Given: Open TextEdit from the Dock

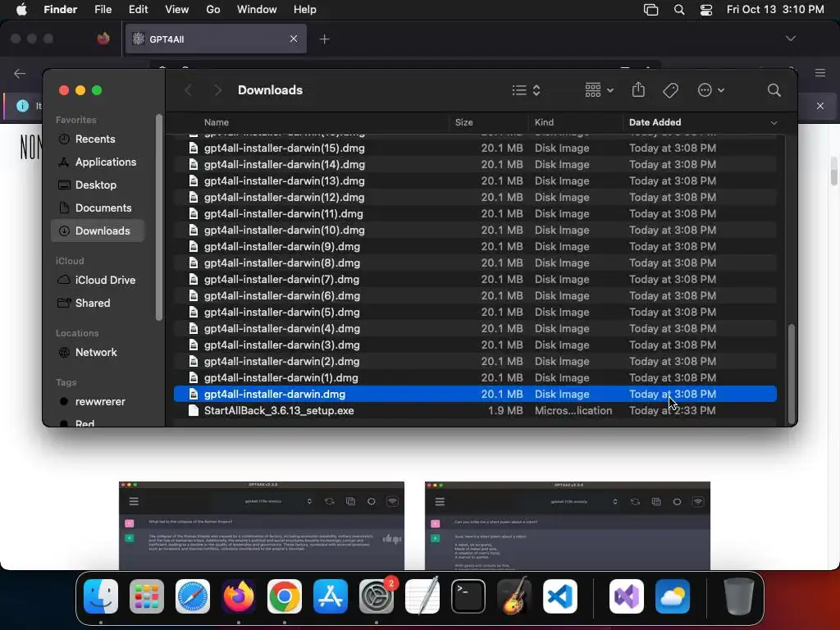Looking at the screenshot, I should (422, 596).
